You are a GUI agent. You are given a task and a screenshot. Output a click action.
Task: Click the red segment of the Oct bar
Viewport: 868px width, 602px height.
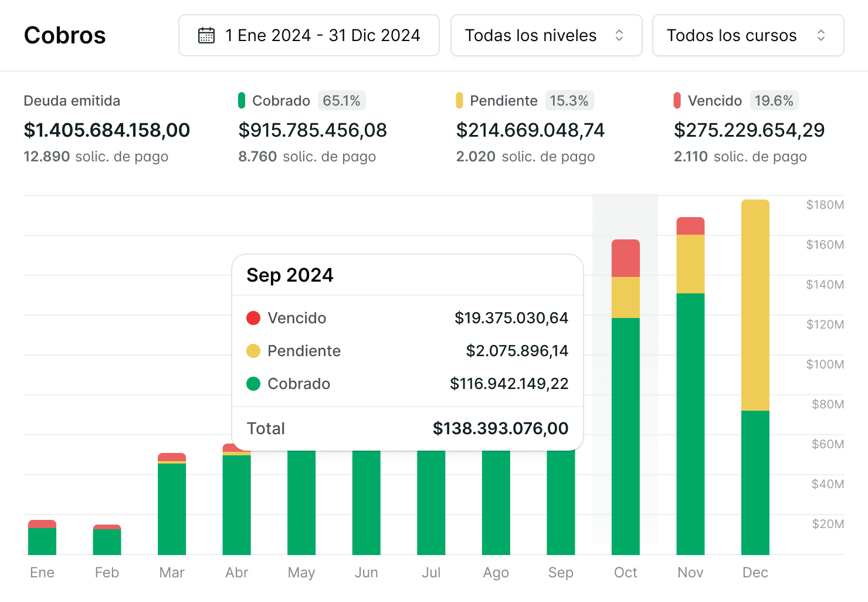(625, 258)
